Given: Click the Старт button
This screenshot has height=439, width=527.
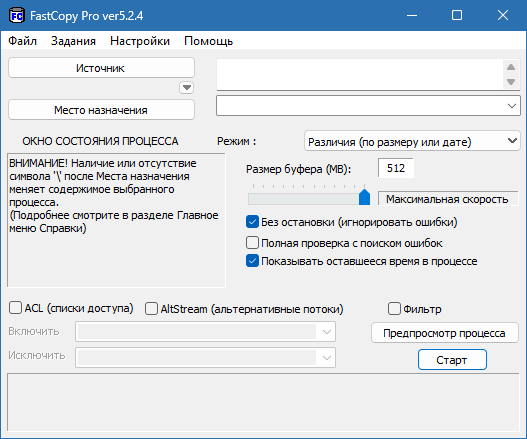Looking at the screenshot, I should tap(452, 360).
